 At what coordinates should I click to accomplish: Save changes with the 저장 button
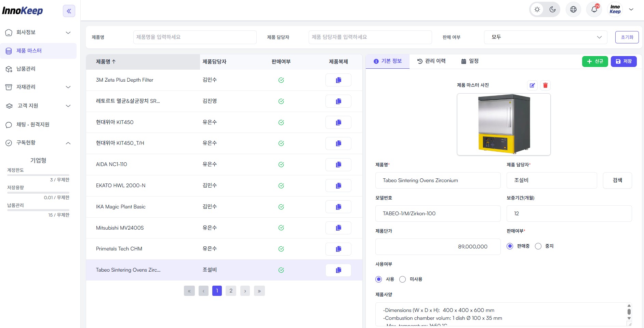click(x=624, y=61)
